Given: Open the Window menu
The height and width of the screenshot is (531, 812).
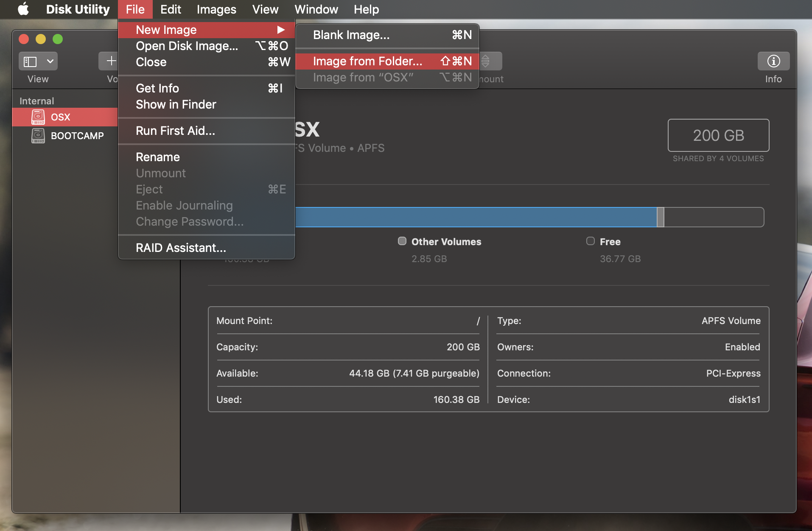Looking at the screenshot, I should pos(316,9).
